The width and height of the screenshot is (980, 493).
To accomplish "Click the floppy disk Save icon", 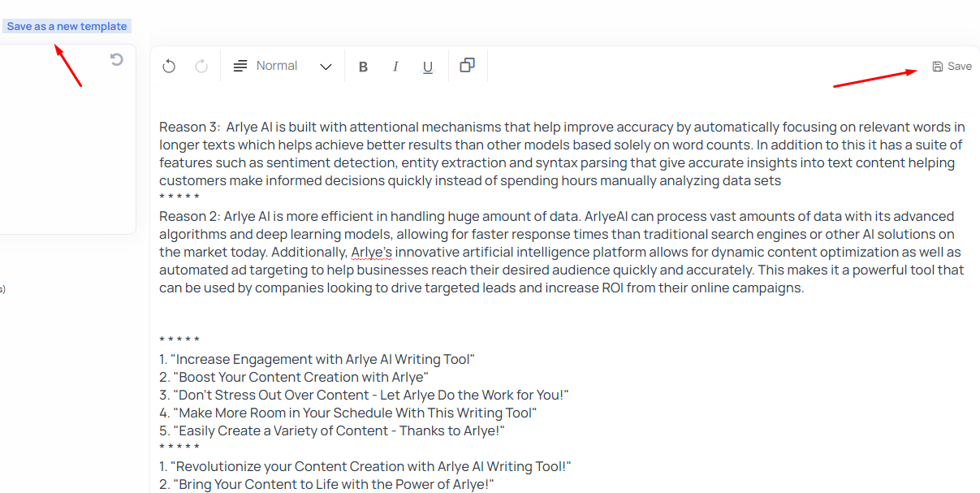I will click(x=938, y=67).
